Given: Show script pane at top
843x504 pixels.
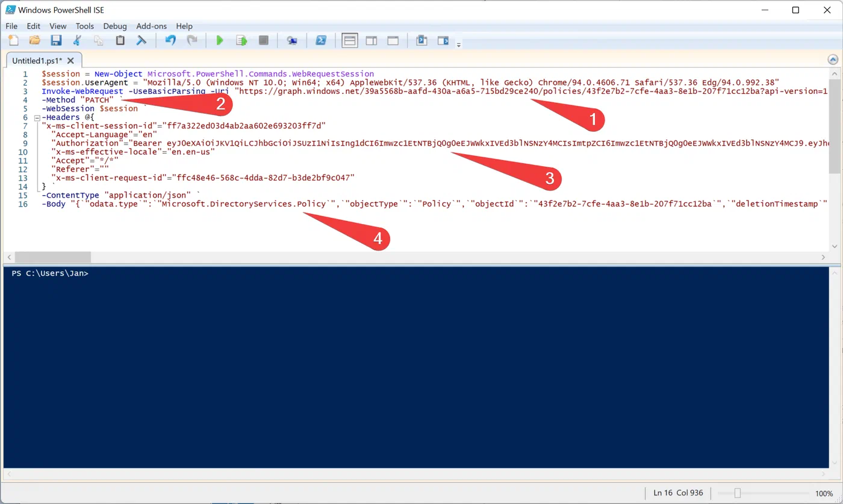Looking at the screenshot, I should pos(350,40).
